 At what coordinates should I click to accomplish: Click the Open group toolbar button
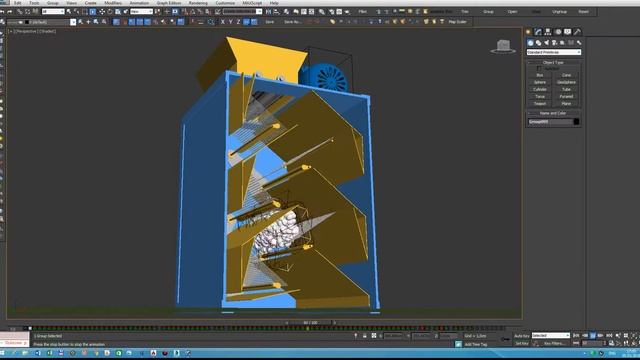point(512,12)
